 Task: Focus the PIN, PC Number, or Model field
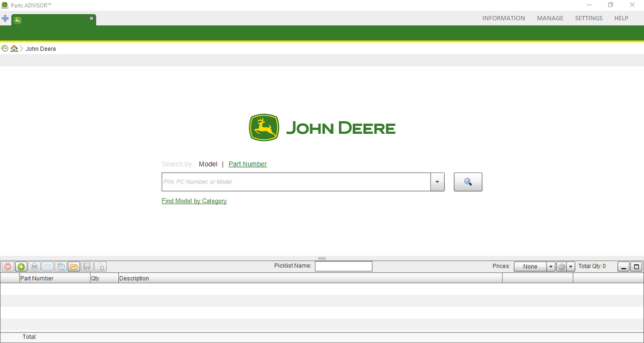tap(296, 182)
